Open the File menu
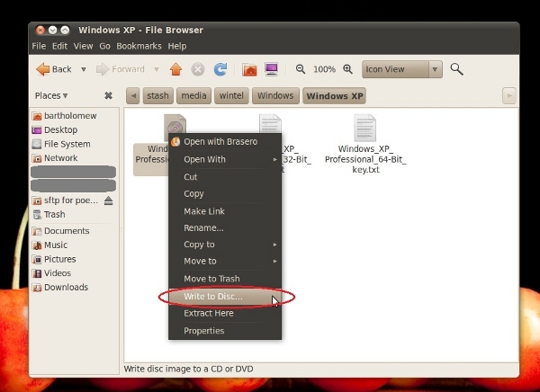The width and height of the screenshot is (540, 392). (39, 46)
